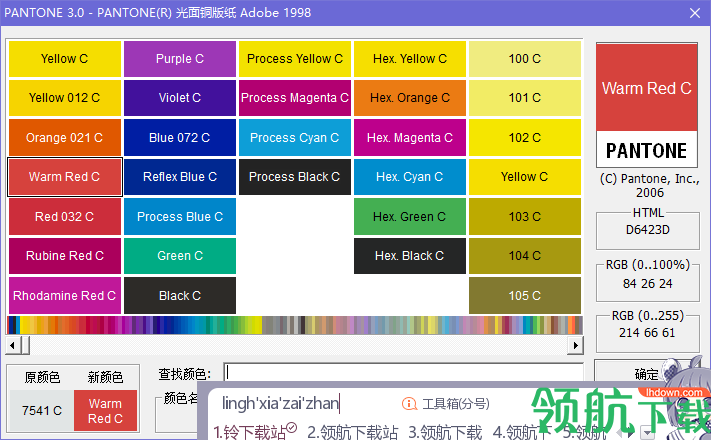Select Red 032 C color

65,216
